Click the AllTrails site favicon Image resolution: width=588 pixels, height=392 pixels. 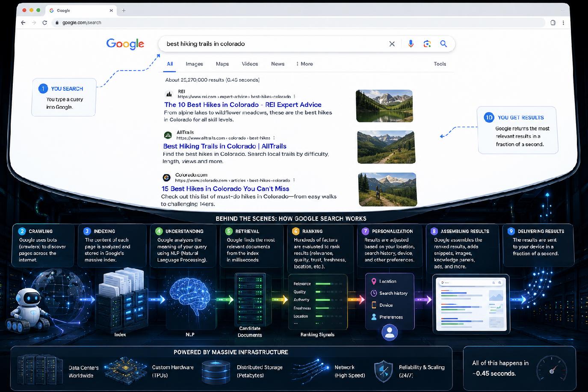point(168,135)
